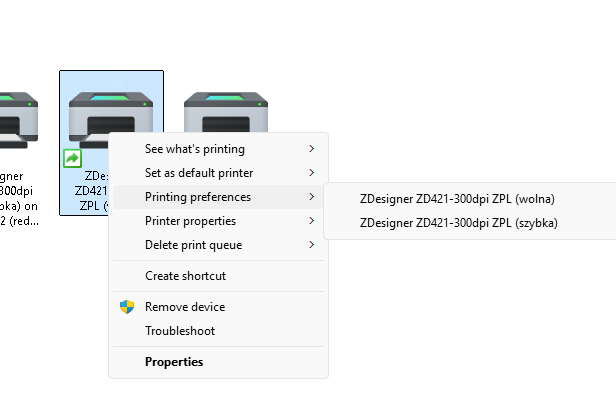
Task: Expand the Set as default printer chevron
Action: (312, 173)
